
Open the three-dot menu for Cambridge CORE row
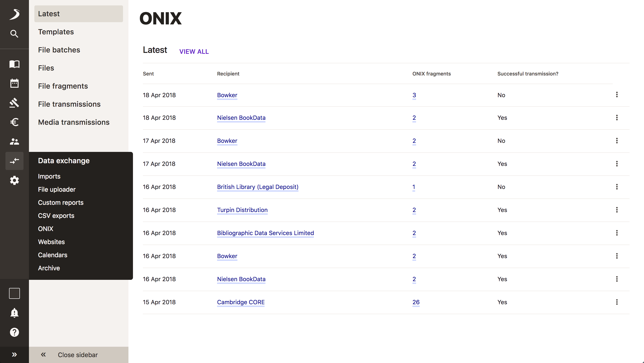tap(617, 302)
